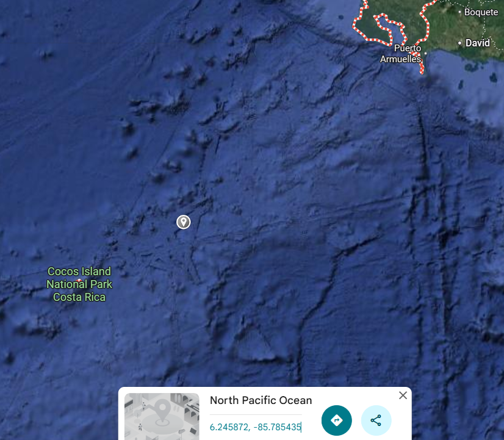Select the North Pacific Ocean title
504x440 pixels.
coord(261,400)
